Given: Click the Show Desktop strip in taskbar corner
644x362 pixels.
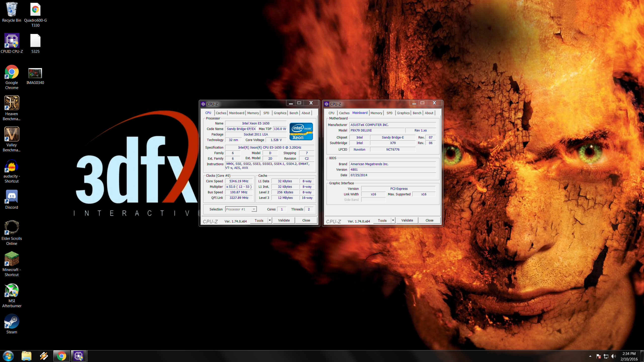Looking at the screenshot, I should click(642, 356).
